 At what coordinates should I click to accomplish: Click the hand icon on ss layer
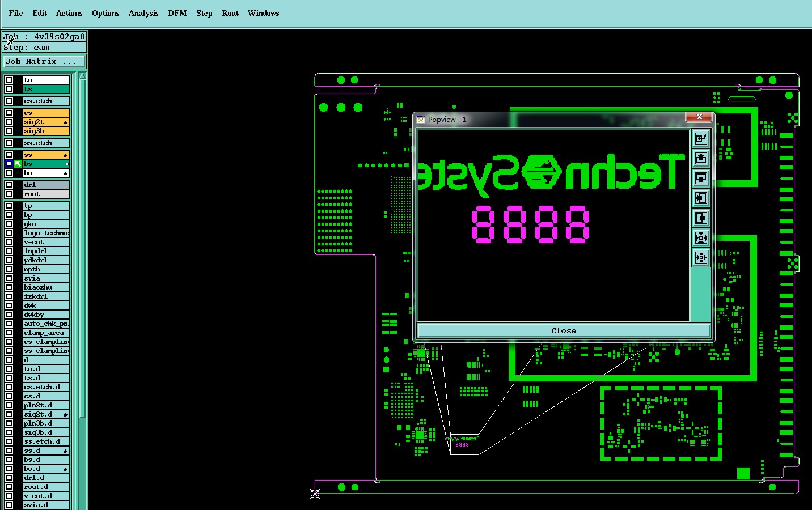click(x=66, y=155)
